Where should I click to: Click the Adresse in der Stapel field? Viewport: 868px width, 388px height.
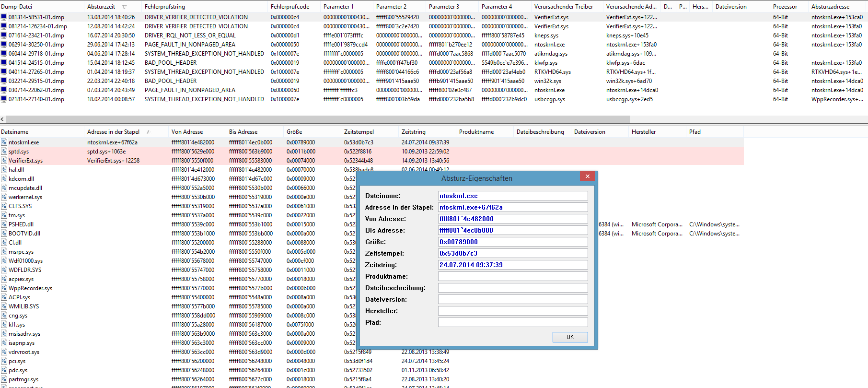(513, 207)
